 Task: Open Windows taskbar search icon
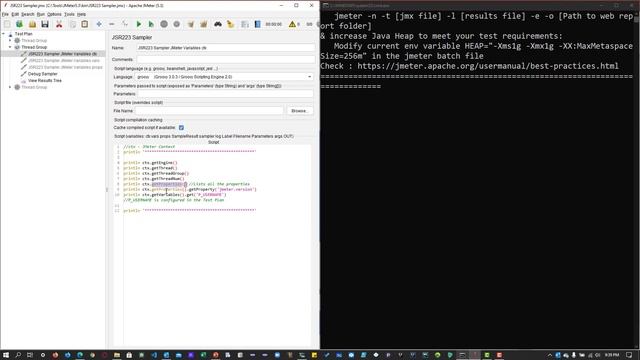18,355
